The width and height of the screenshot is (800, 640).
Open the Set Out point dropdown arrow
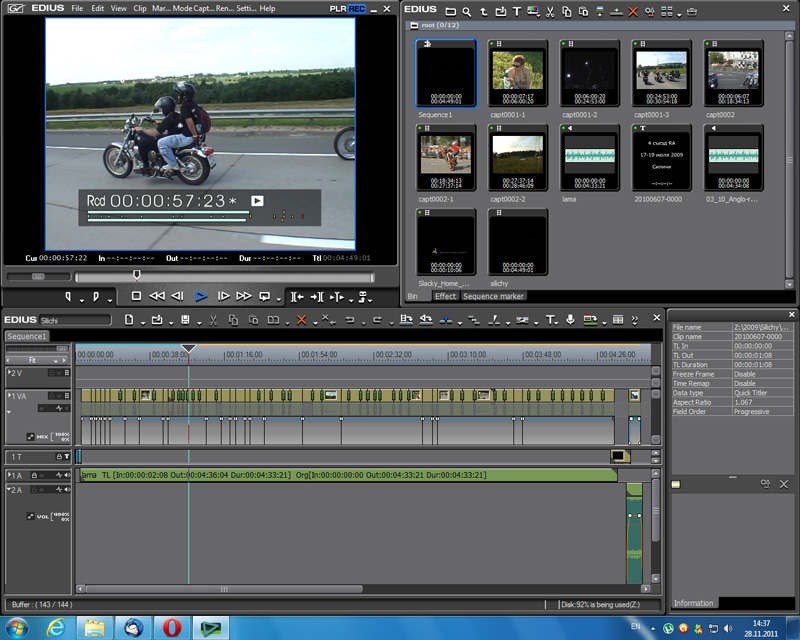(x=110, y=300)
